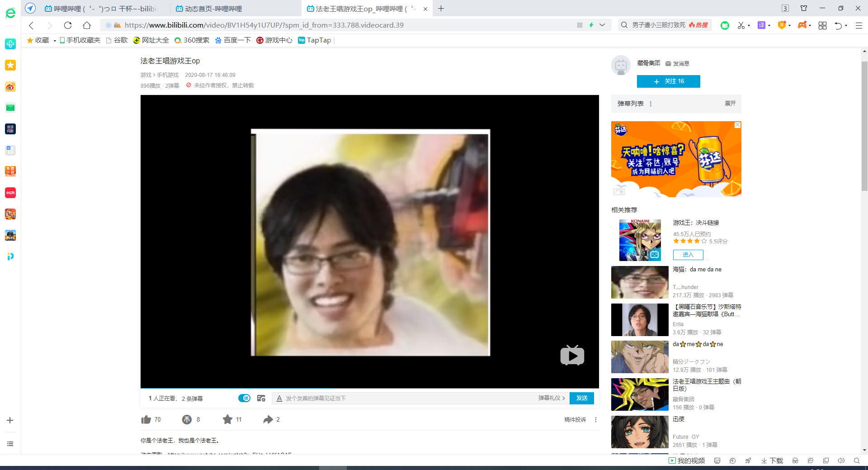Open Weibo from the sidebar
868x470 pixels.
click(x=10, y=86)
